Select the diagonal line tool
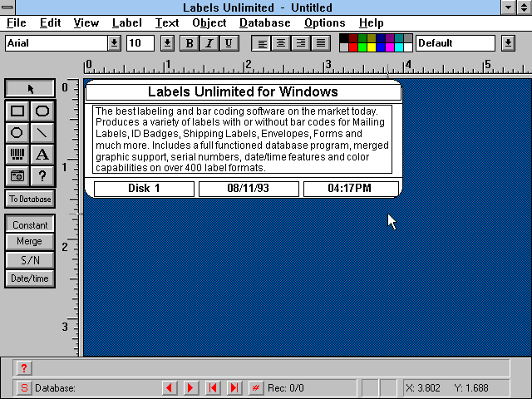This screenshot has height=399, width=532. click(42, 133)
